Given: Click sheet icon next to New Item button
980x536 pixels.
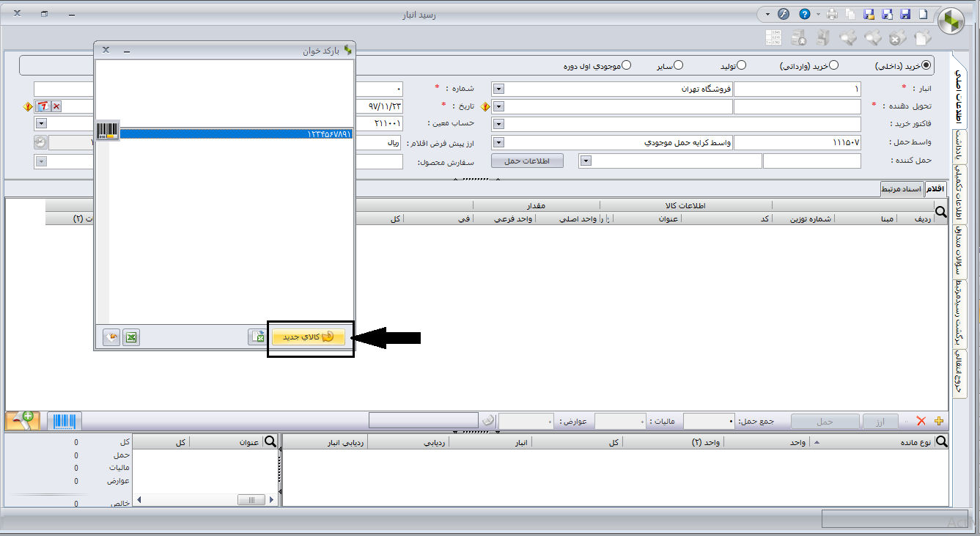Looking at the screenshot, I should [x=257, y=337].
